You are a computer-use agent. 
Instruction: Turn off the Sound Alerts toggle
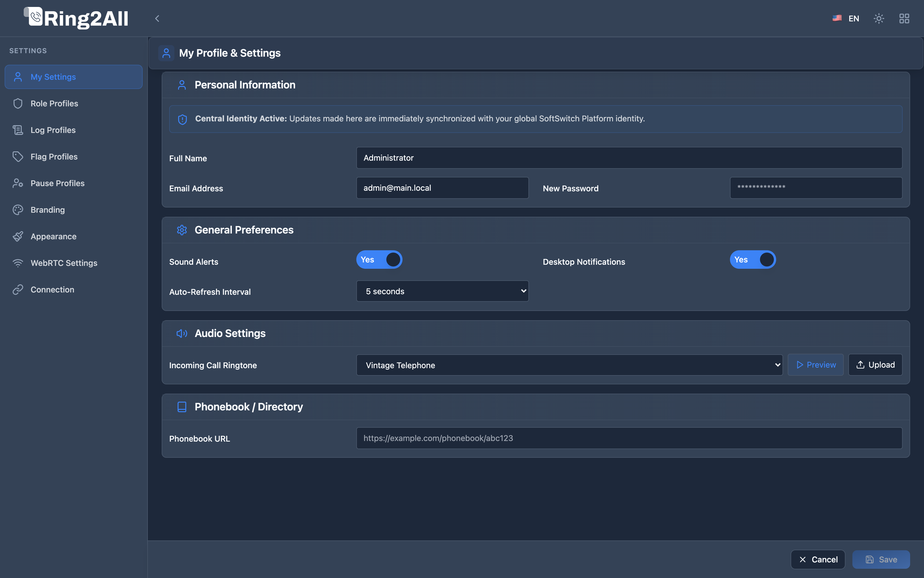[379, 260]
